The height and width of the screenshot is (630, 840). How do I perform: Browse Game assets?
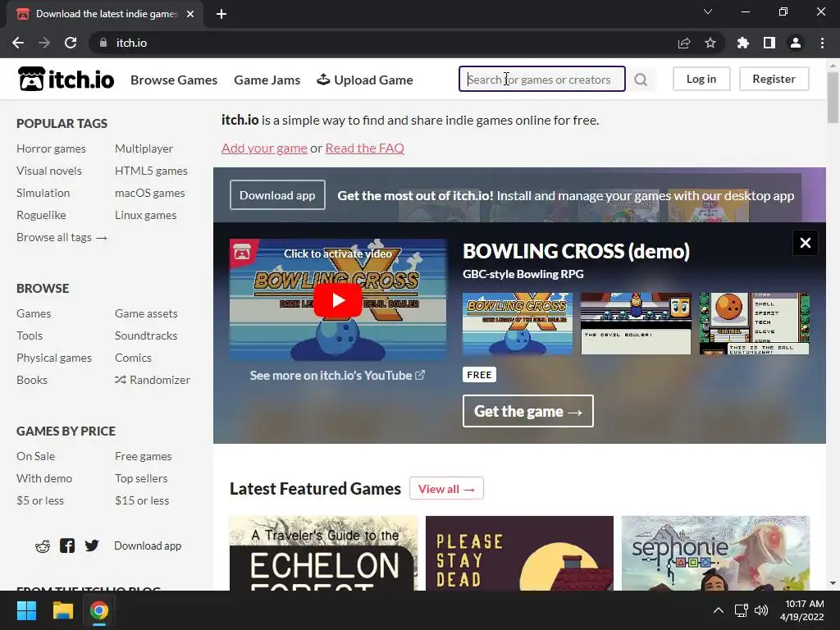pyautogui.click(x=146, y=313)
